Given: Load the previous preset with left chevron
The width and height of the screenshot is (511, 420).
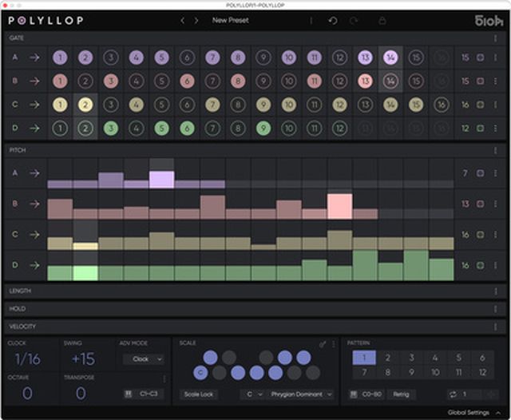Looking at the screenshot, I should 181,20.
